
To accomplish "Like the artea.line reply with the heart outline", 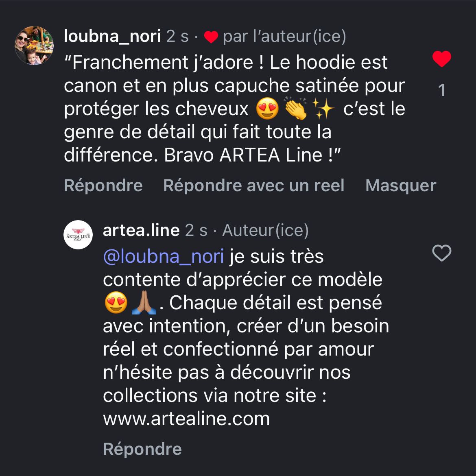I will (441, 253).
